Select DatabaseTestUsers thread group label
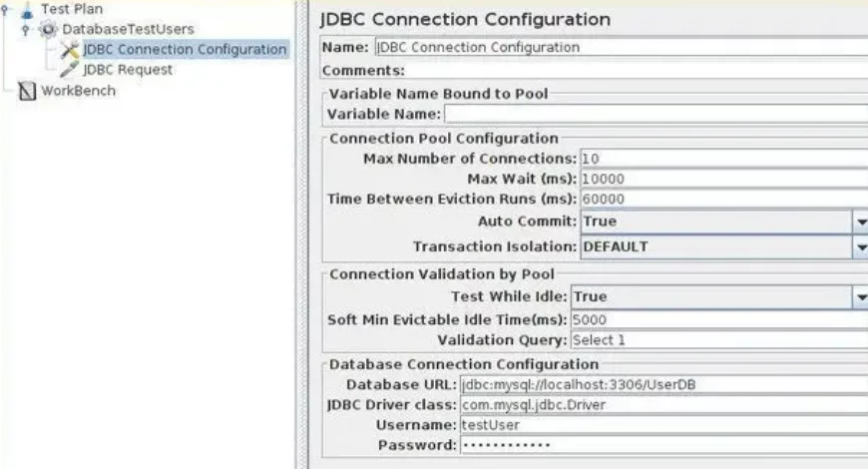 point(128,29)
